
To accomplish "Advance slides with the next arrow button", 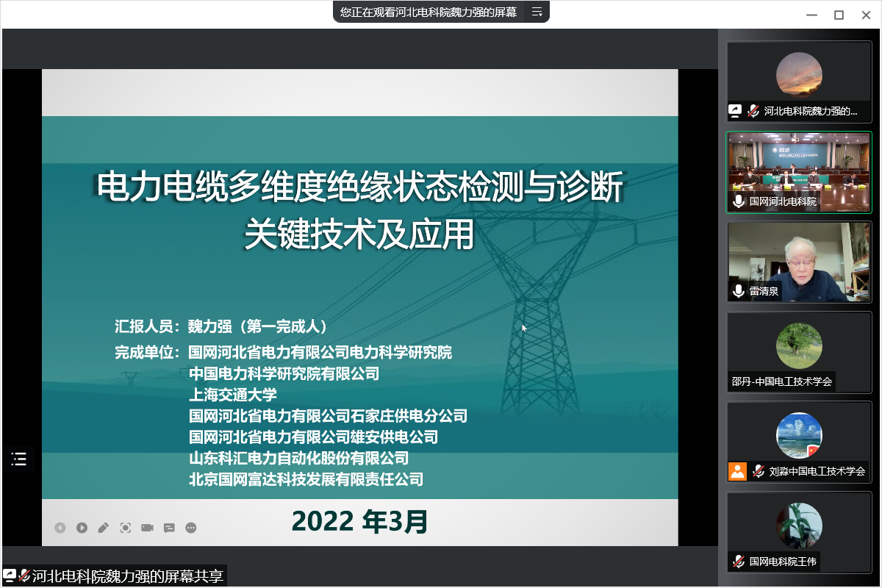I will (82, 528).
